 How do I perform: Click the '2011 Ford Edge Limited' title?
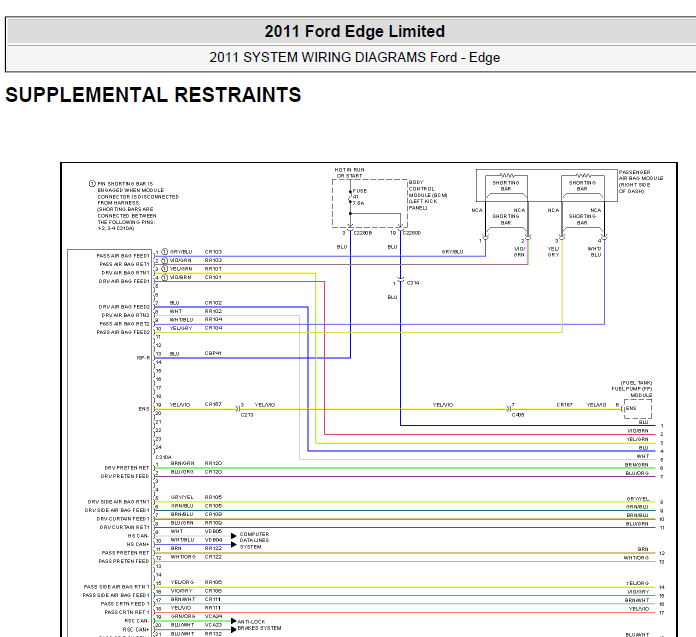point(354,31)
